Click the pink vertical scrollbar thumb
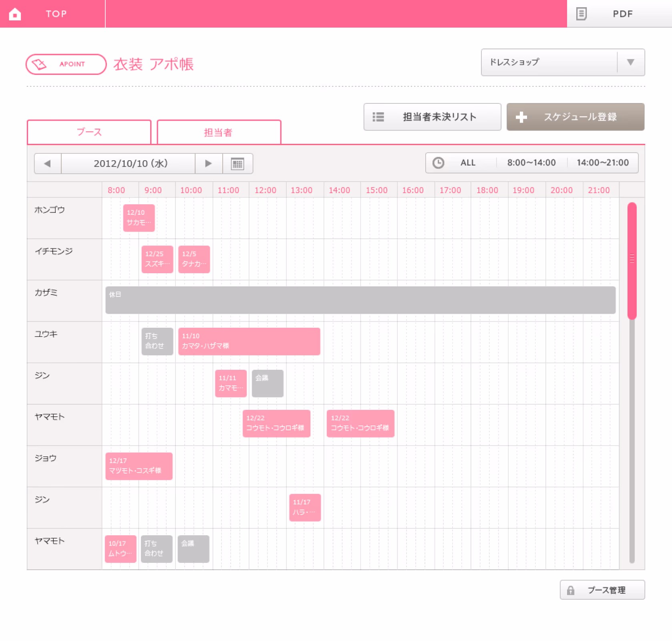This screenshot has height=641, width=672. (632, 261)
